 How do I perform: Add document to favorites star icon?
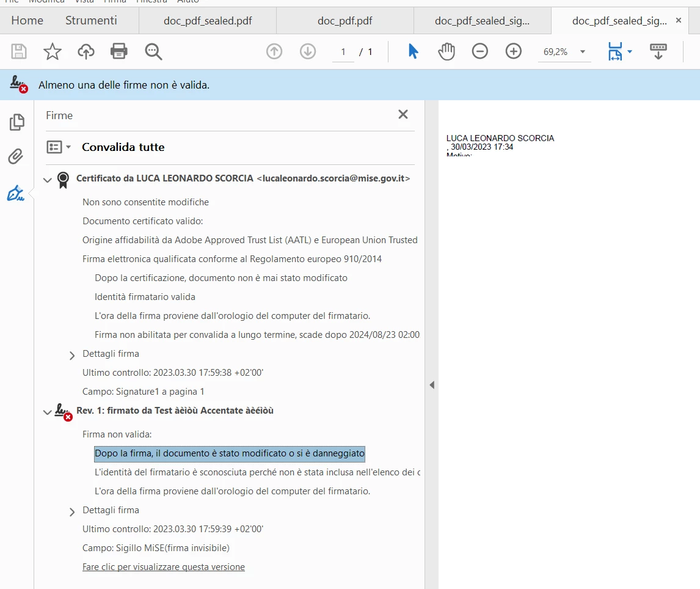[x=53, y=51]
